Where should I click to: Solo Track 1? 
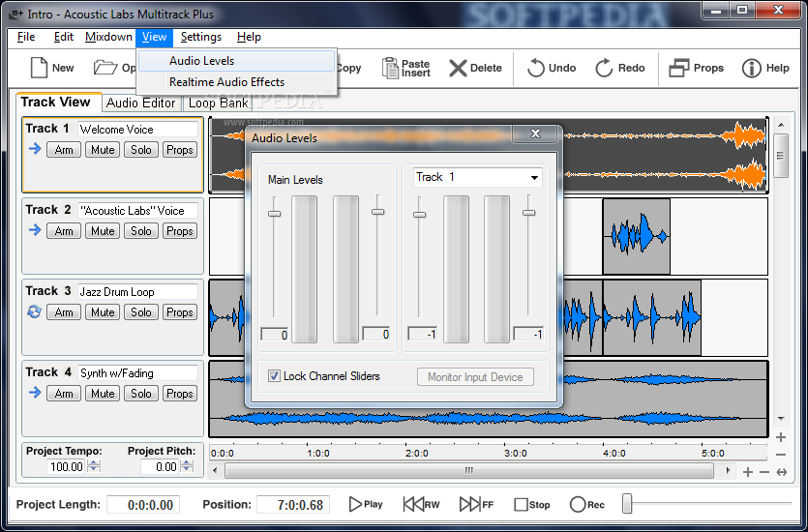[141, 150]
